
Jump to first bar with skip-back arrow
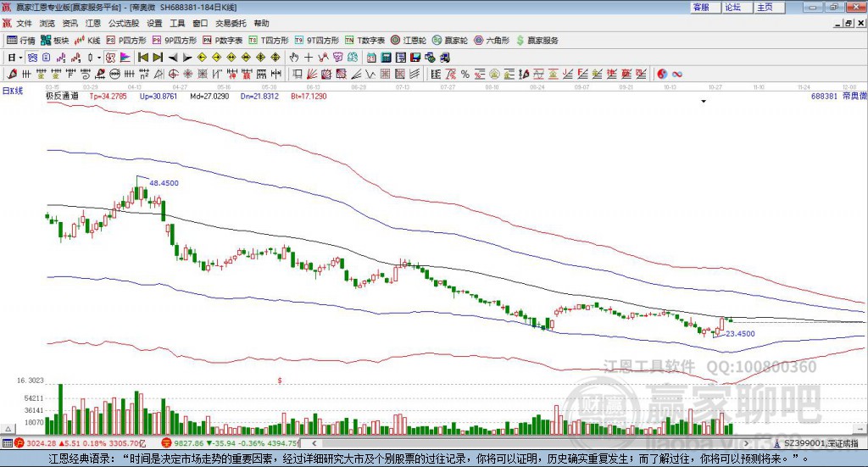(x=143, y=58)
